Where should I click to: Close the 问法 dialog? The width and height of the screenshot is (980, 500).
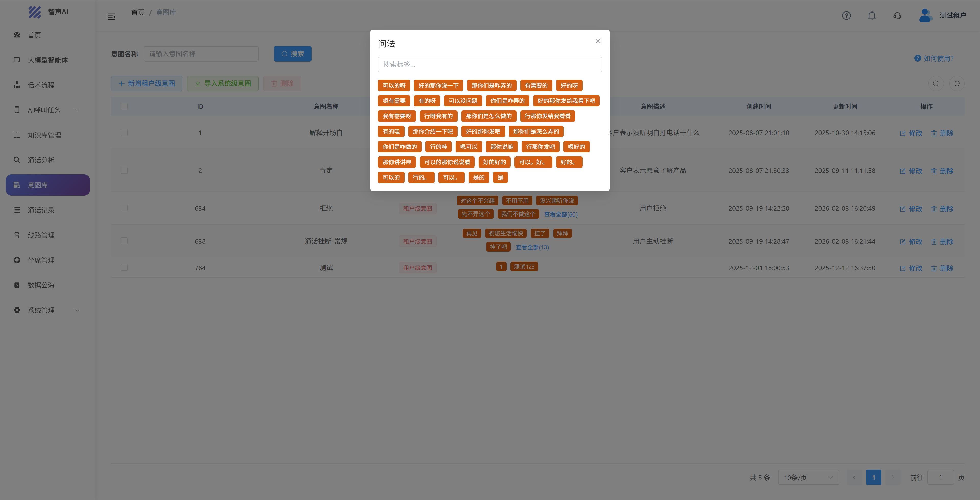[x=598, y=41]
